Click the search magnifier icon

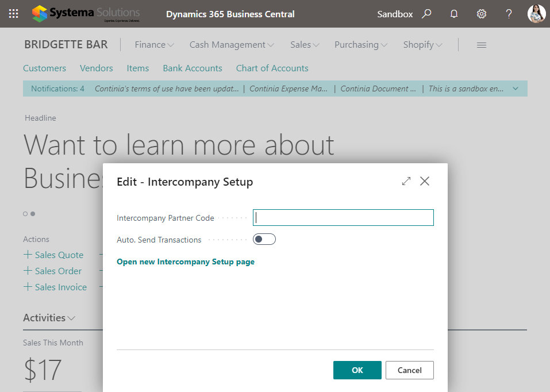tap(426, 14)
